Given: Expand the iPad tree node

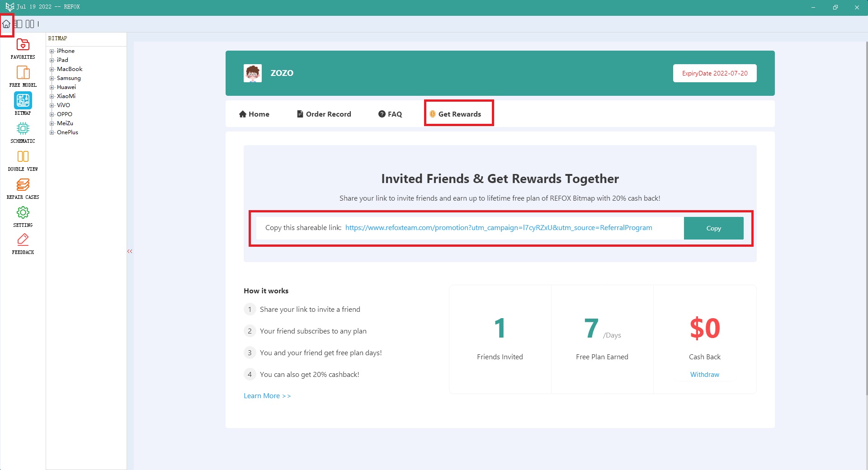Looking at the screenshot, I should coord(52,60).
